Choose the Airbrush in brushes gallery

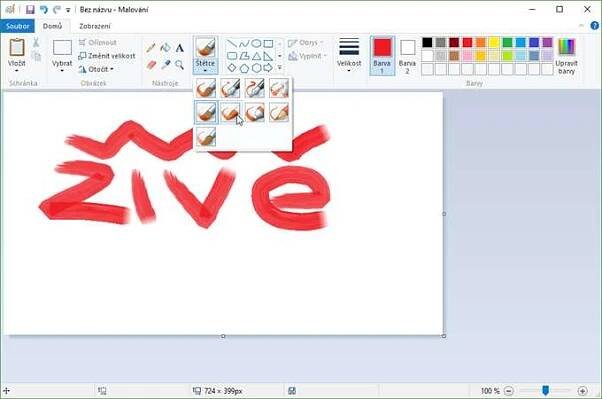coord(279,88)
